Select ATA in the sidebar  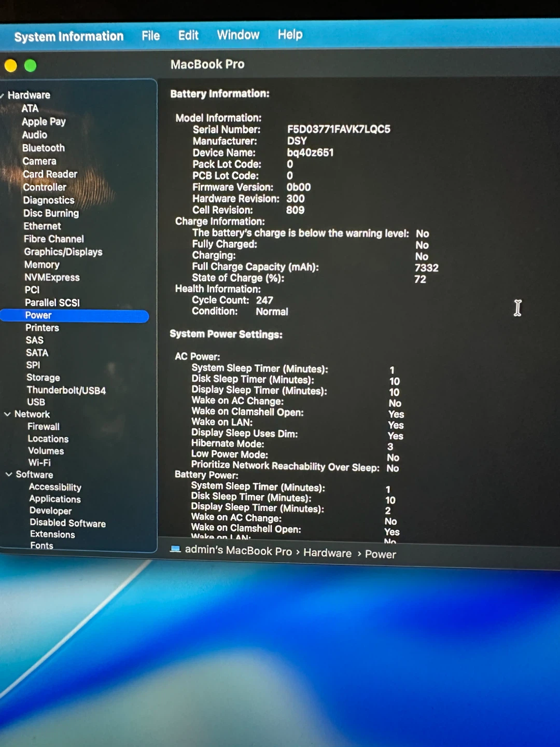[30, 108]
